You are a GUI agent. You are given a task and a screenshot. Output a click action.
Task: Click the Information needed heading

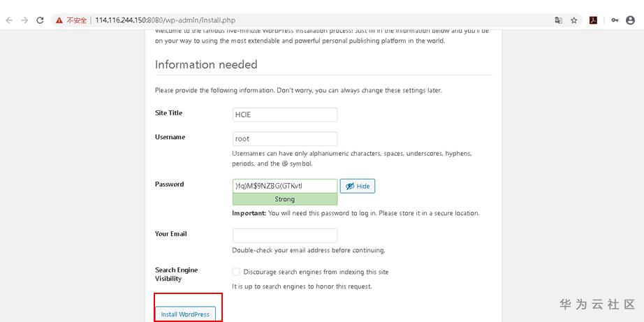(x=206, y=64)
